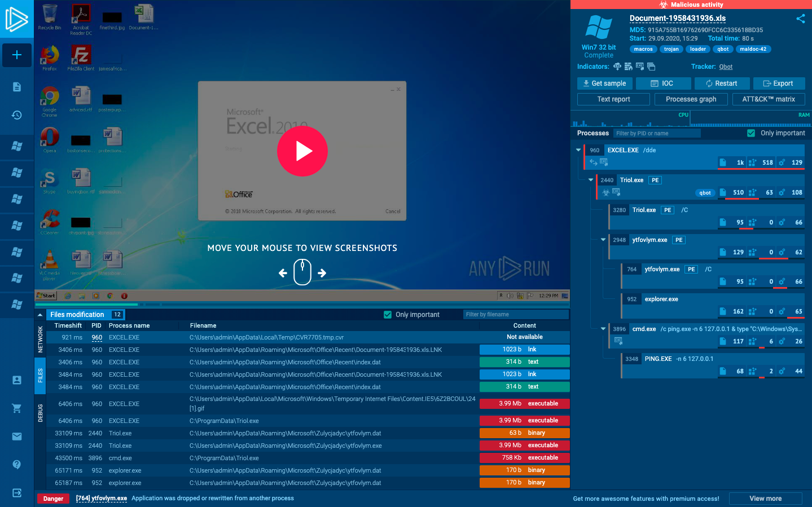This screenshot has height=507, width=812.
Task: Click the executable-drop icon under cmd.exe
Action: coord(618,341)
